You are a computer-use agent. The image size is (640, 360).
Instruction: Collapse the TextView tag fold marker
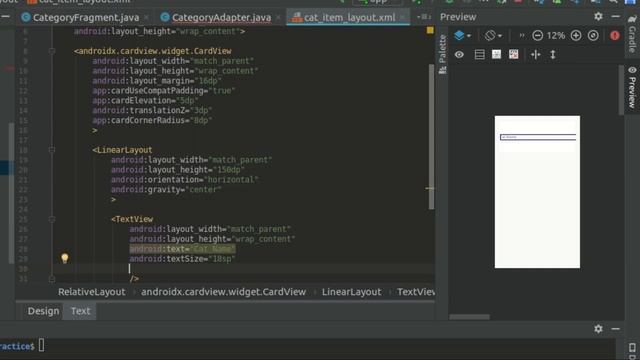pos(52,219)
